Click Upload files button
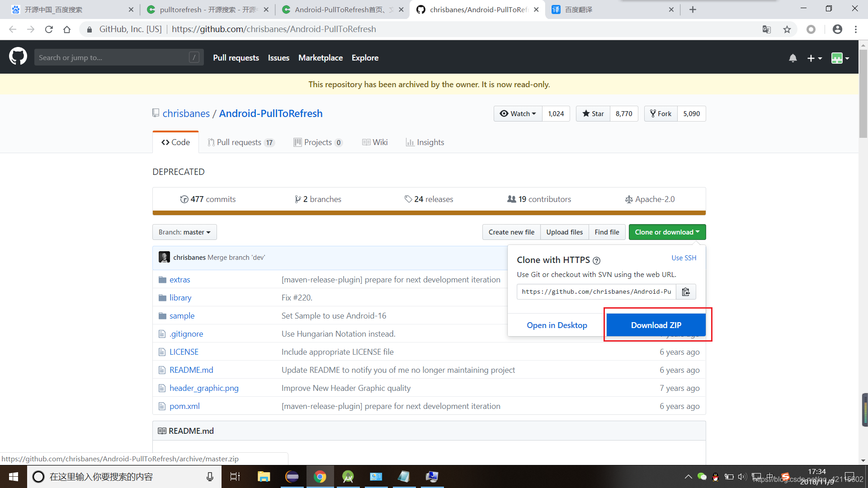The image size is (868, 488). coord(565,232)
